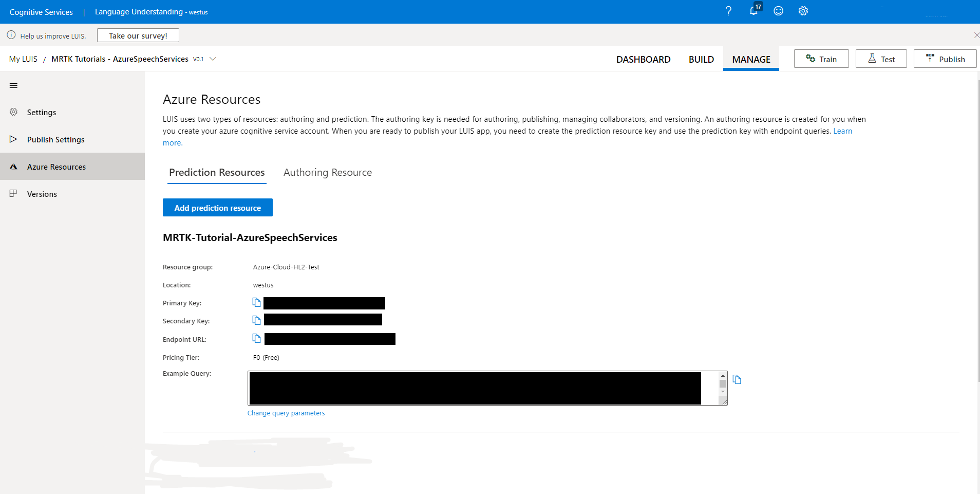Switch to the BUILD tab
Viewport: 980px width, 494px height.
pyautogui.click(x=701, y=59)
